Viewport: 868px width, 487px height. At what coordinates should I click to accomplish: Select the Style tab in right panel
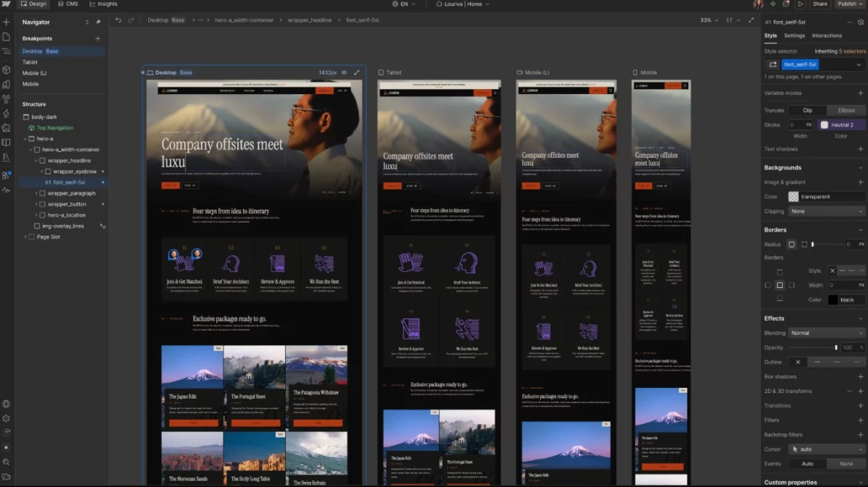point(770,35)
